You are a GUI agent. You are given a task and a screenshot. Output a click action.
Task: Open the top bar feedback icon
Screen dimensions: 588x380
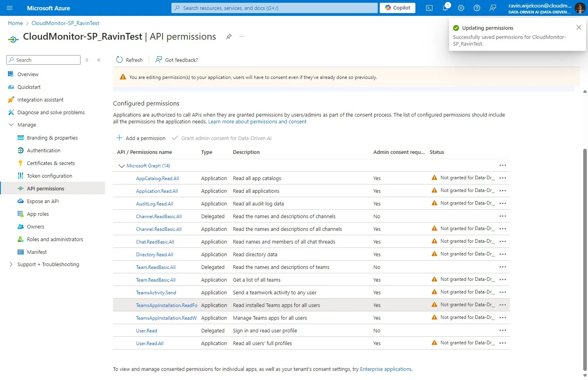click(x=493, y=8)
